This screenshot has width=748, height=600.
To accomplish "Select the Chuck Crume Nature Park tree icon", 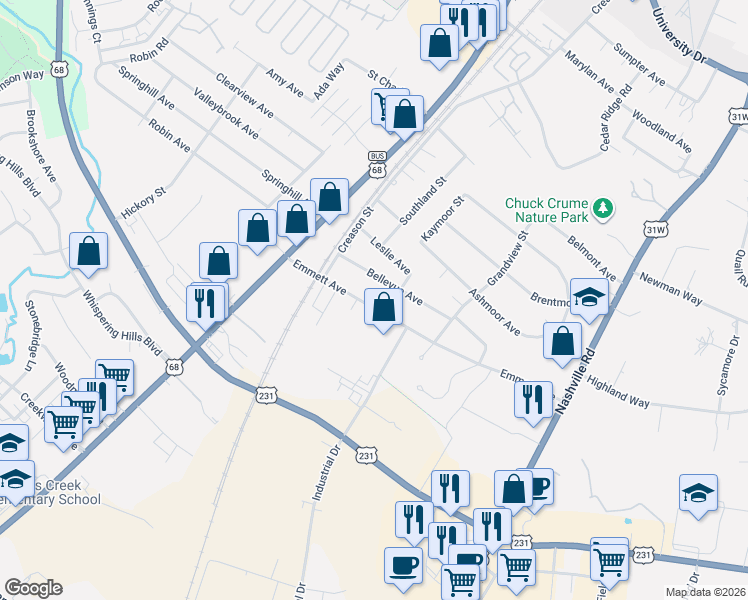I will click(603, 208).
